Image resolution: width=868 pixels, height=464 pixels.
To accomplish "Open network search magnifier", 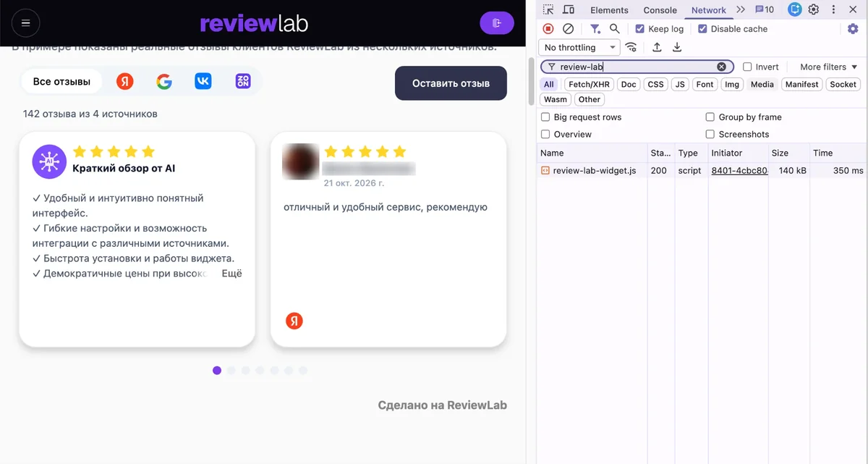I will click(614, 29).
